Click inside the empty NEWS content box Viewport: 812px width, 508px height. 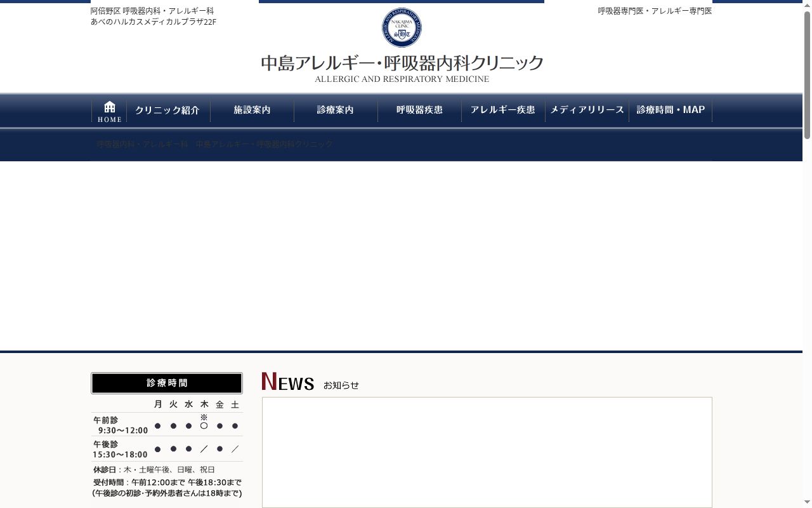pos(487,452)
